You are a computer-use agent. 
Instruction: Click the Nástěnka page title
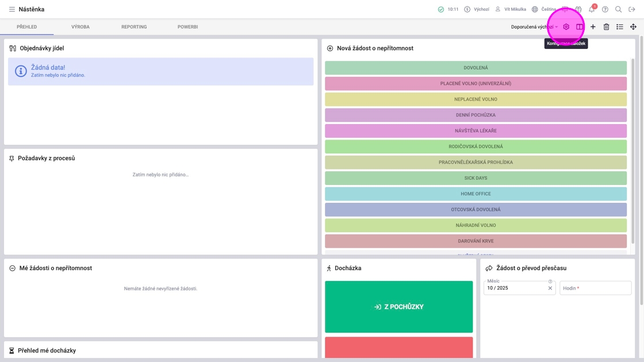pos(32,9)
